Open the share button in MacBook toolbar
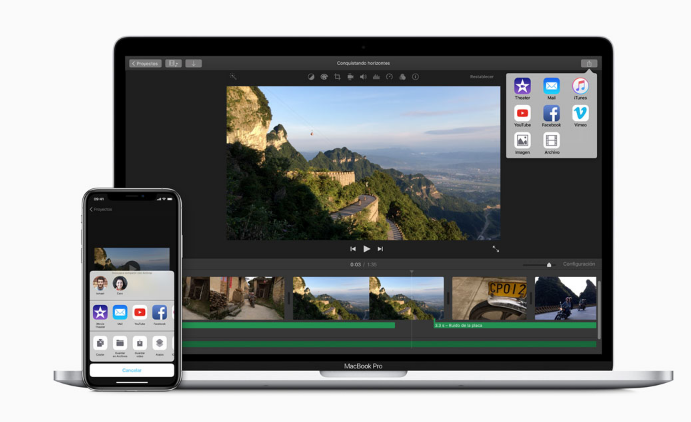Screen dimensions: 691x422 pos(589,63)
